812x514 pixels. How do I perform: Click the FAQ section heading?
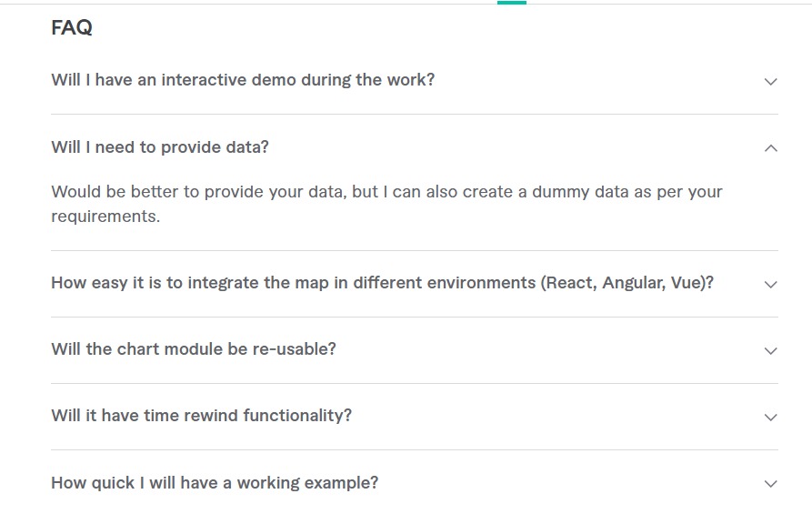click(x=72, y=28)
